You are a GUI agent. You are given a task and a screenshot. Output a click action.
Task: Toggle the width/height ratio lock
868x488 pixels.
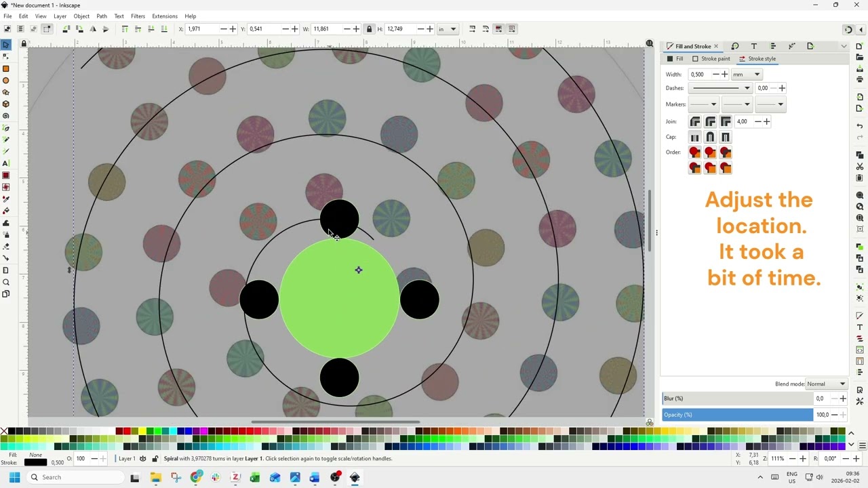coord(369,29)
